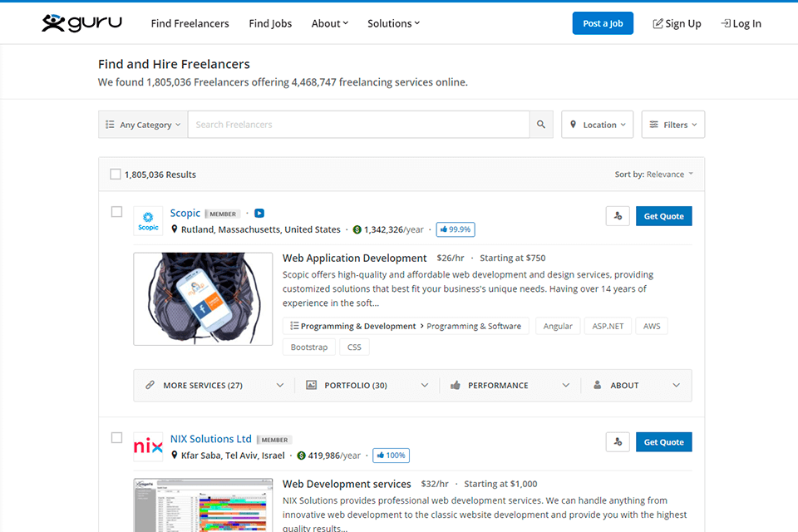Click the location pin icon in Location filter

click(573, 124)
